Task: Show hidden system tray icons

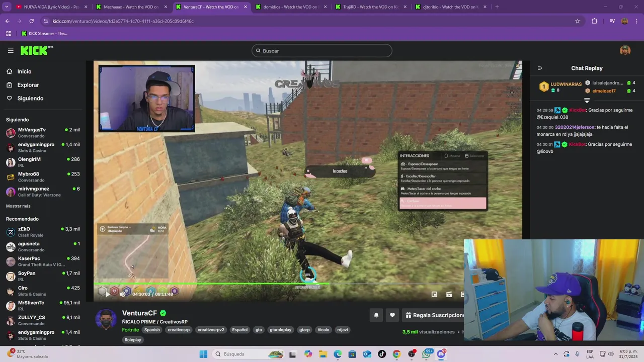Action: [555, 354]
